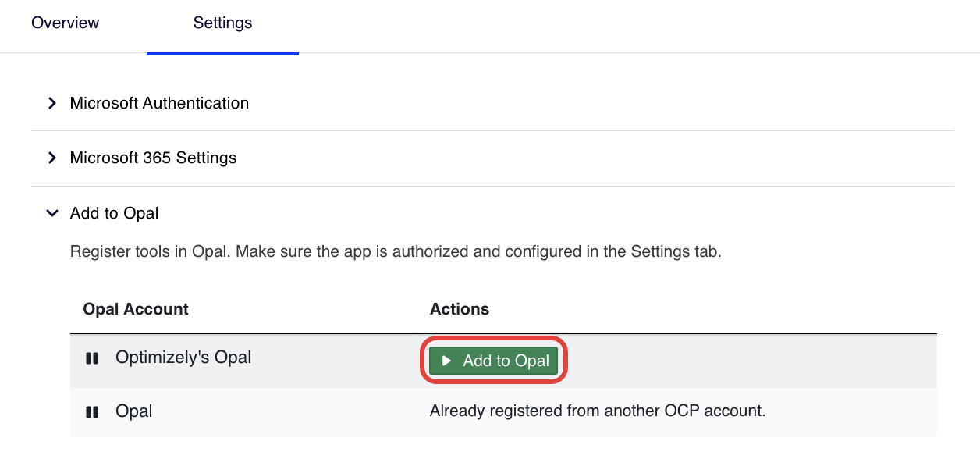
Task: Click empty space right of Add to Opal button
Action: [x=741, y=361]
